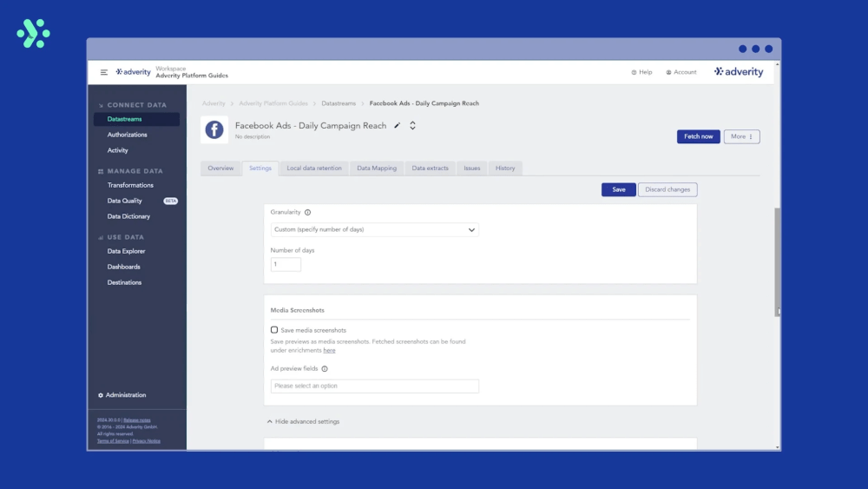Open Local data retention tab

click(314, 169)
